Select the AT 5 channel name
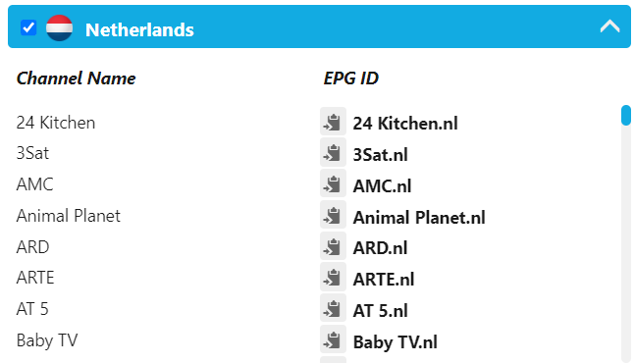634x364 pixels. click(x=32, y=309)
